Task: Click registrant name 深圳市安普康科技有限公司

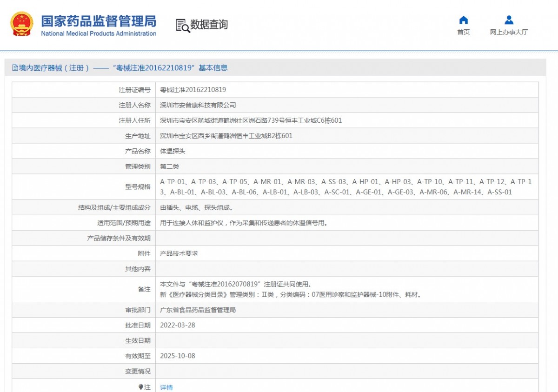Action: (198, 105)
